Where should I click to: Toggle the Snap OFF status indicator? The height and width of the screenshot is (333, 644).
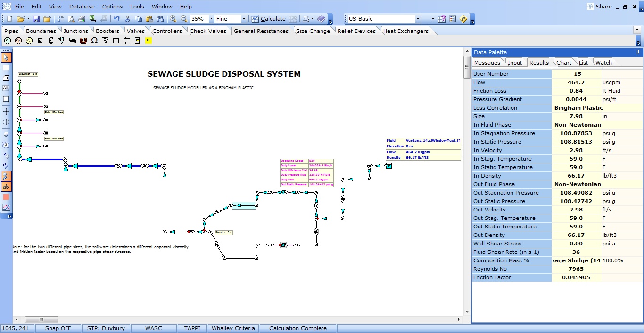[58, 328]
